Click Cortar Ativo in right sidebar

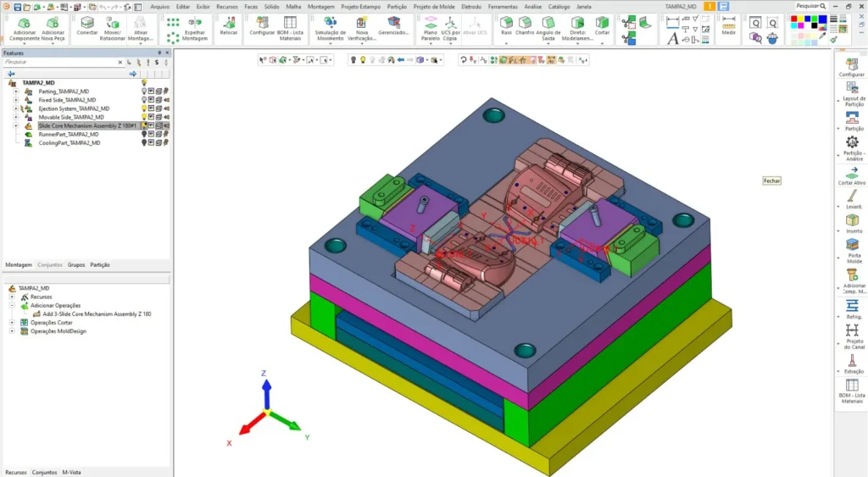[853, 175]
